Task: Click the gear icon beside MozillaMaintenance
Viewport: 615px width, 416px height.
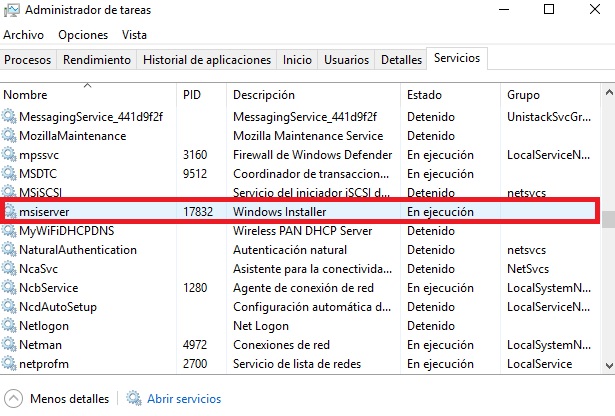Action: pyautogui.click(x=9, y=136)
